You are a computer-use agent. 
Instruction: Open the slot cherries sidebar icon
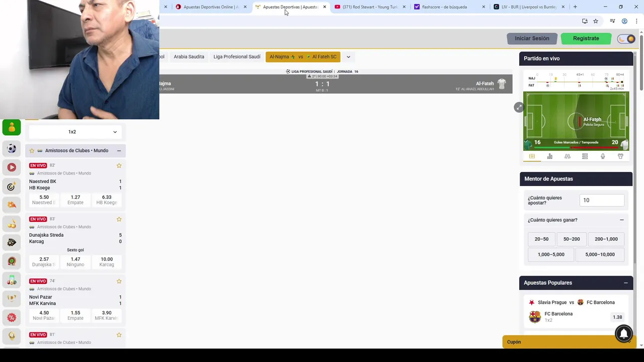point(12,223)
